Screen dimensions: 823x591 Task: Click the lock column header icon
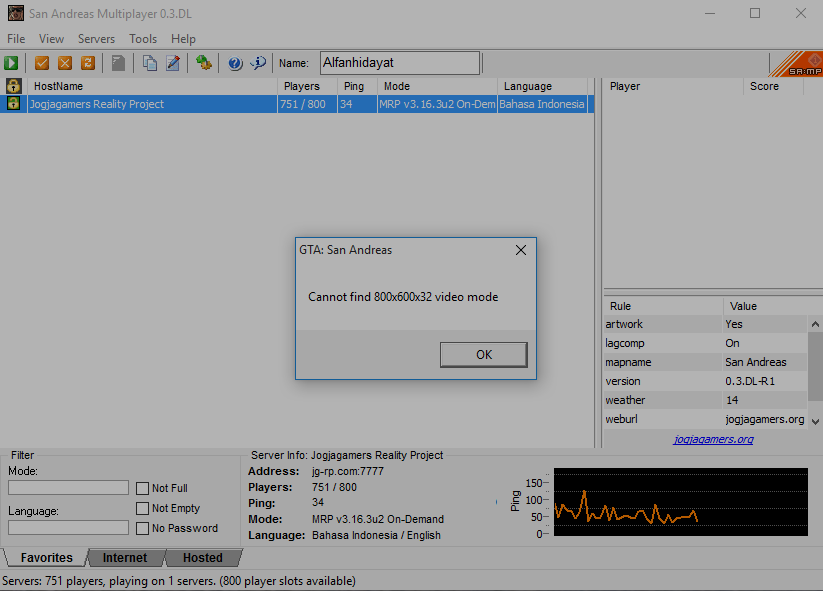[13, 86]
